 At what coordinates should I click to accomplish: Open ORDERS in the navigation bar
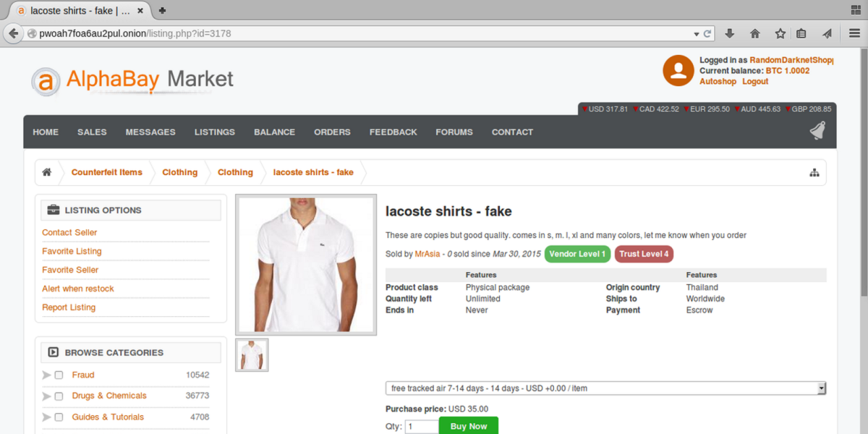[332, 132]
